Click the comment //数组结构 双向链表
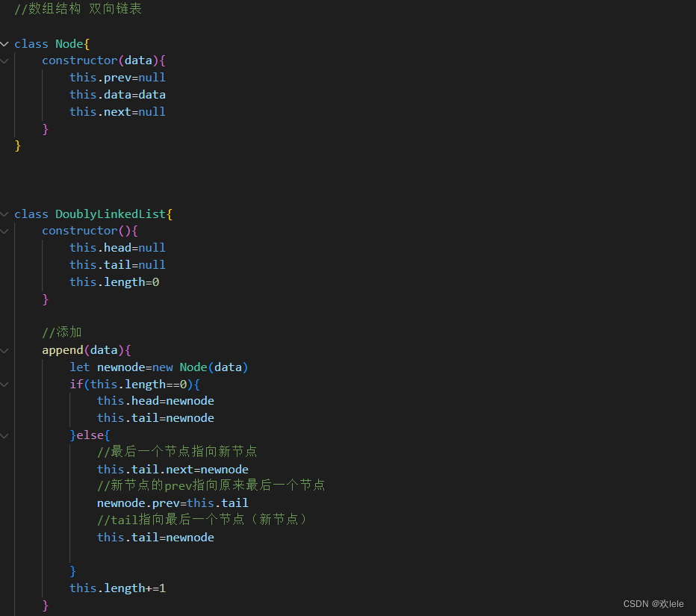 coord(78,9)
